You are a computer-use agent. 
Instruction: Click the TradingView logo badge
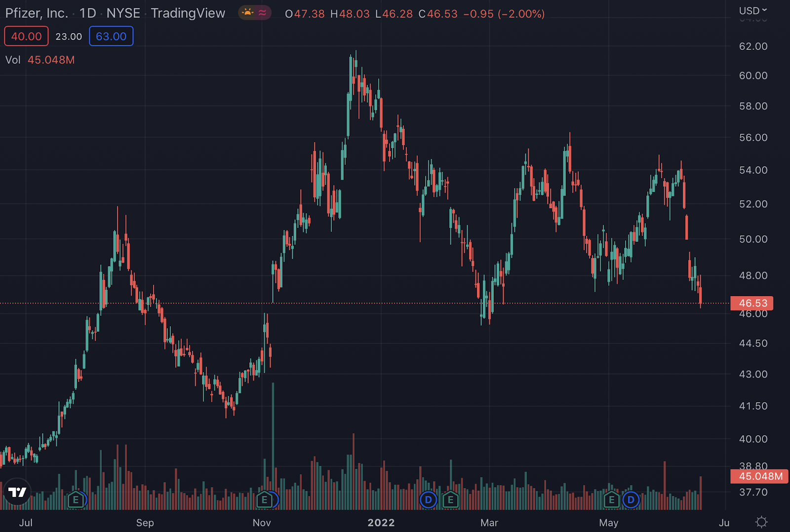click(x=17, y=492)
